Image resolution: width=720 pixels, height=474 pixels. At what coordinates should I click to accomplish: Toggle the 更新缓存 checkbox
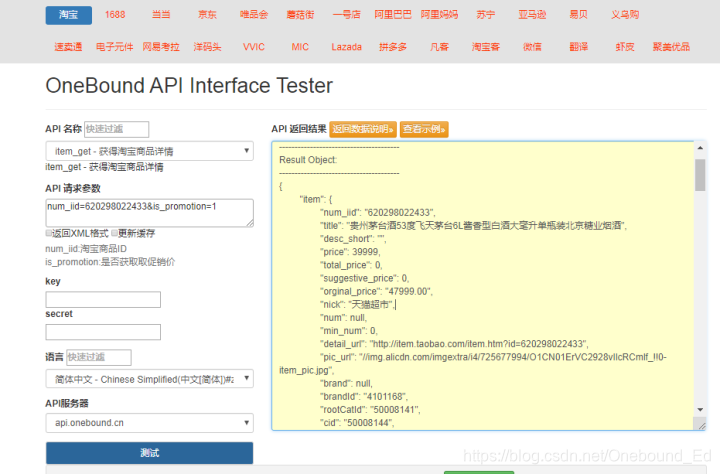(114, 233)
